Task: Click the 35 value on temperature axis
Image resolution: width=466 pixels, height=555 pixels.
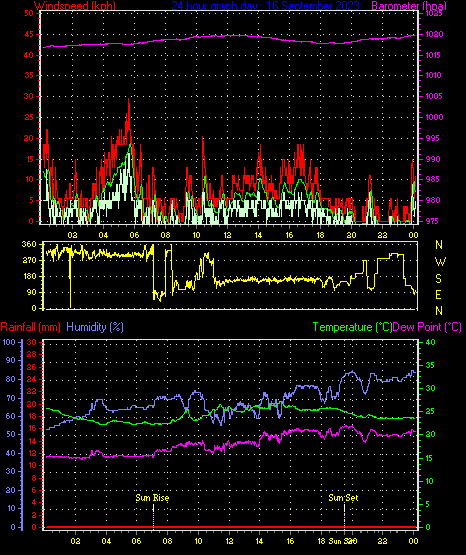Action: [430, 365]
